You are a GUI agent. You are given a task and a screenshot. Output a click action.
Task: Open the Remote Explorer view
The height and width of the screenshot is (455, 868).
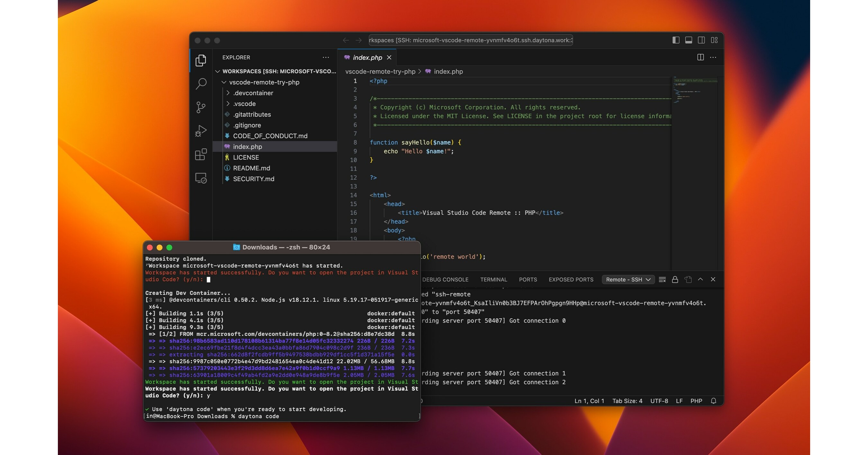[201, 178]
